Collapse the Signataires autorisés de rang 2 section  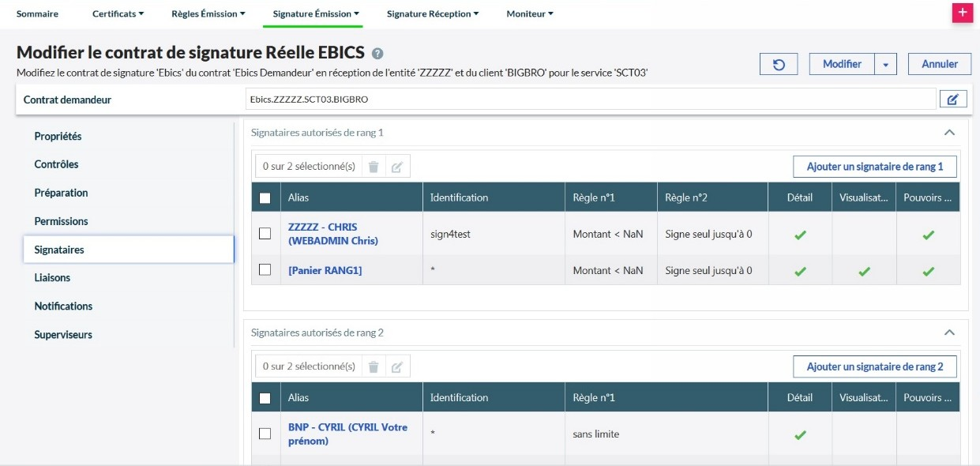pos(949,333)
